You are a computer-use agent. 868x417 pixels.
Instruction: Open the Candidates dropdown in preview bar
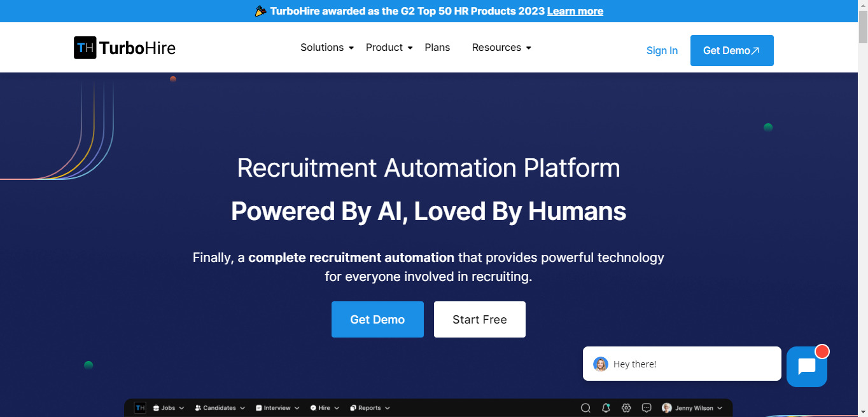220,408
